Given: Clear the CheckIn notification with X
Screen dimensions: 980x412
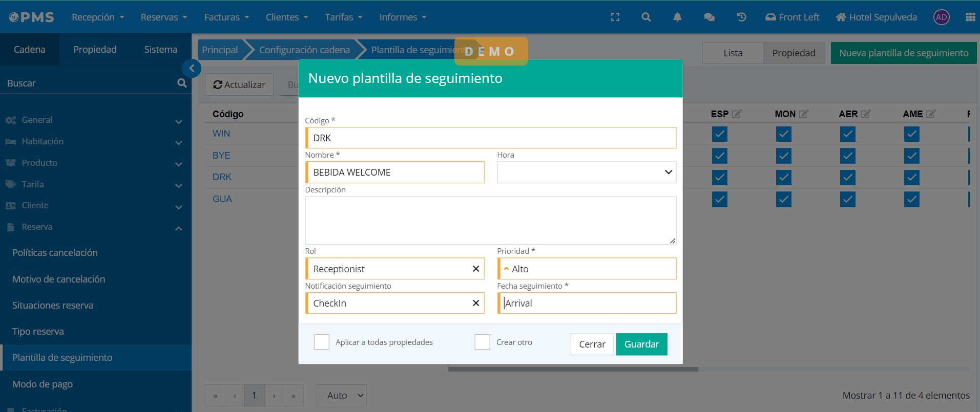Looking at the screenshot, I should 475,303.
